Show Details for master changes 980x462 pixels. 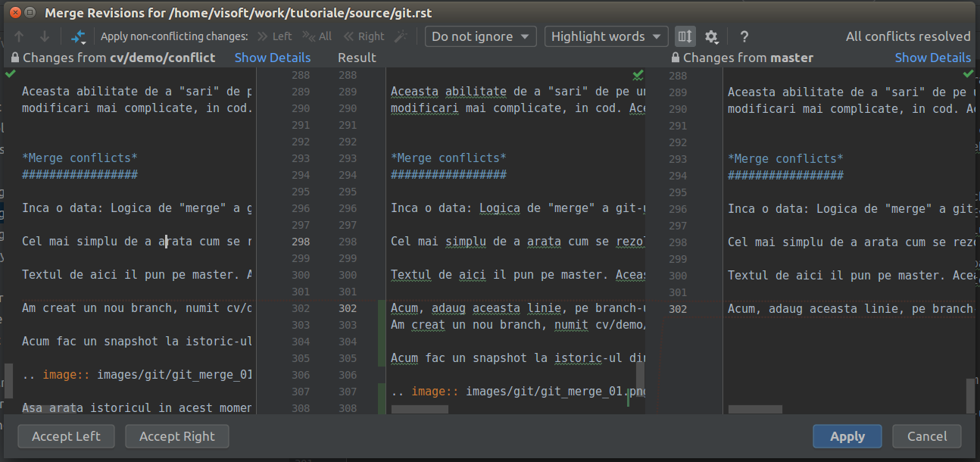[x=932, y=58]
